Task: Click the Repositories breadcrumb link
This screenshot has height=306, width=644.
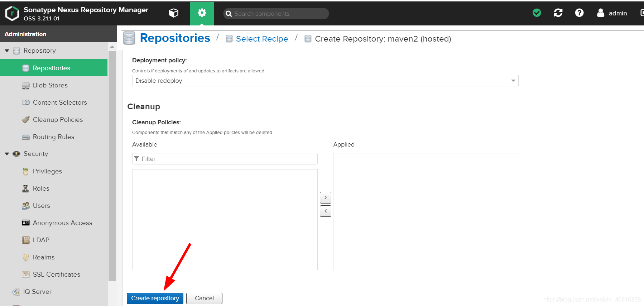Action: point(175,38)
